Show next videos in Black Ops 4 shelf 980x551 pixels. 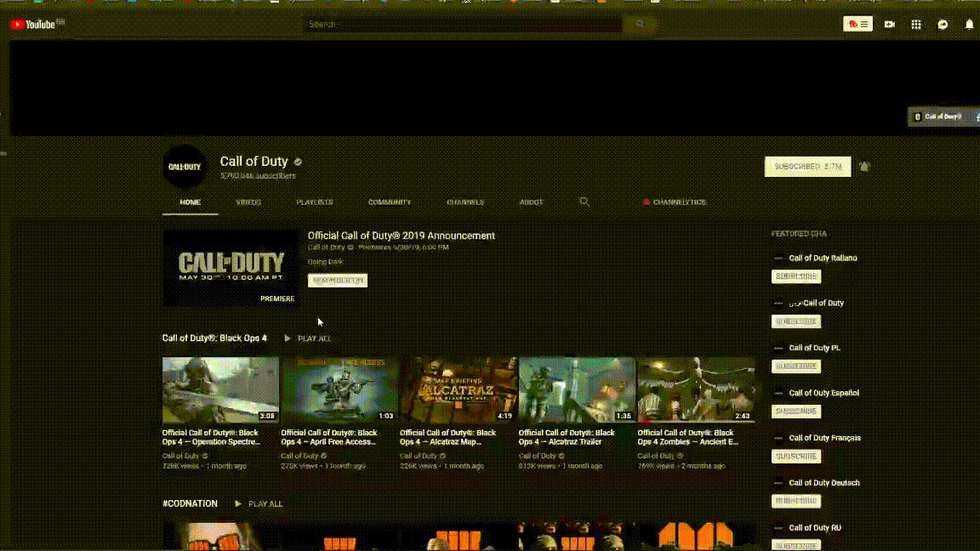(753, 390)
